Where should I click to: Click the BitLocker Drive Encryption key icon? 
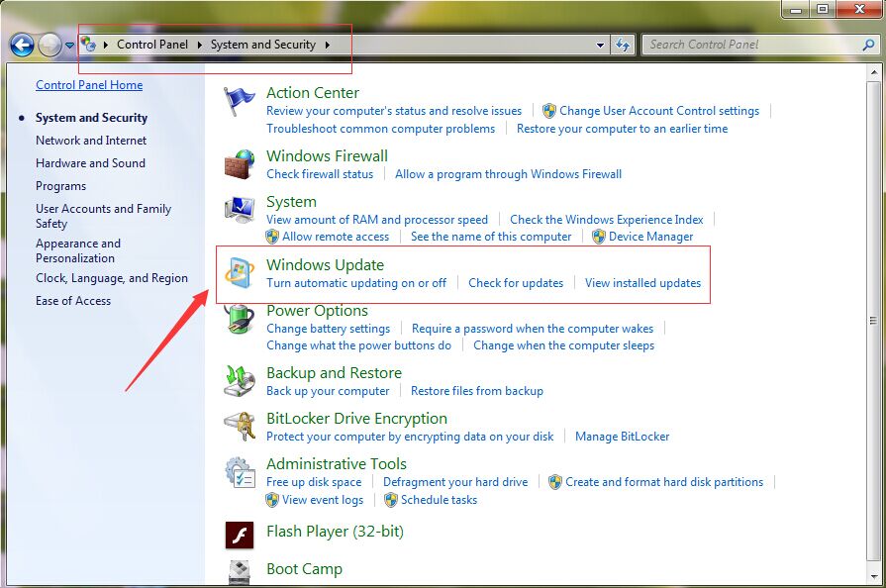tap(240, 427)
